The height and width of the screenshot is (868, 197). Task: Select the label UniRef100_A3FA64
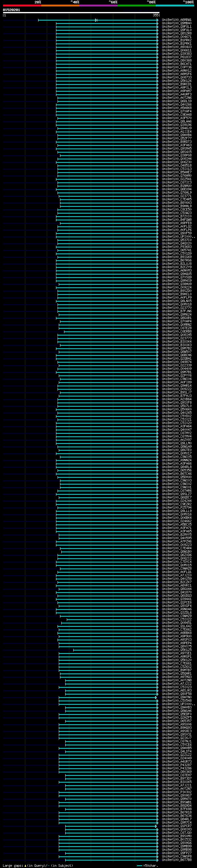(x=176, y=426)
